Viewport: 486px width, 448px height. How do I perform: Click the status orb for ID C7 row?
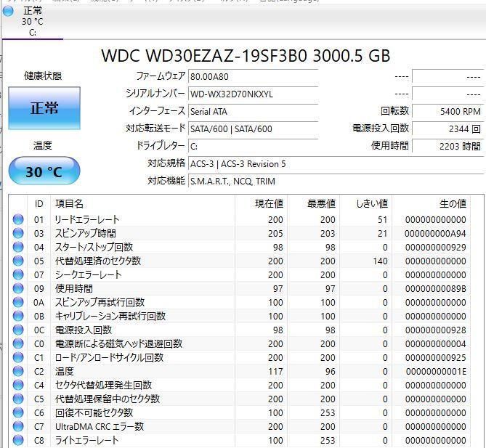point(18,426)
